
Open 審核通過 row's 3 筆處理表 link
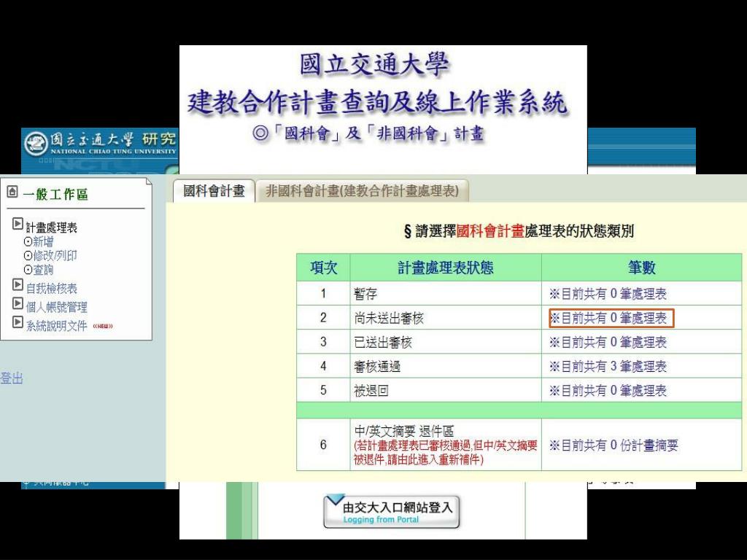(608, 367)
